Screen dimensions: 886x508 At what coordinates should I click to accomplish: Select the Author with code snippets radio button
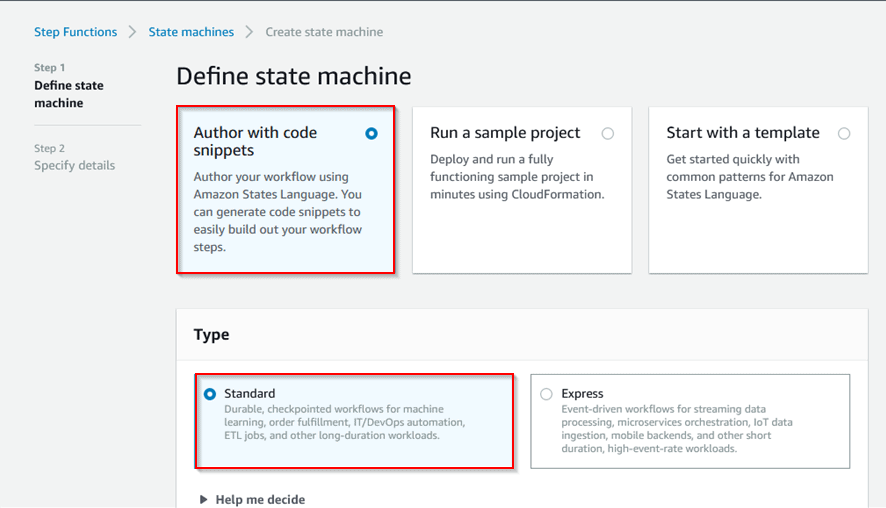point(372,133)
